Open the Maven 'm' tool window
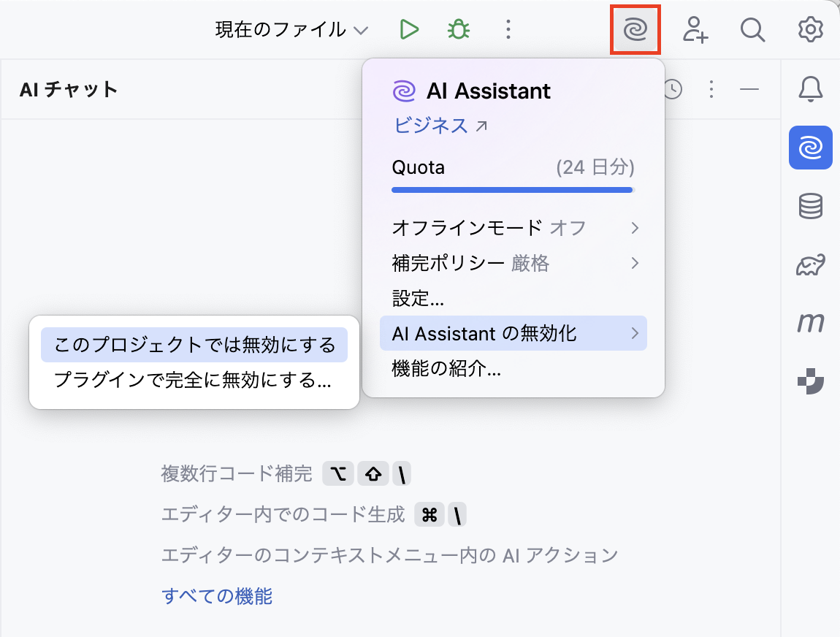 pyautogui.click(x=811, y=323)
